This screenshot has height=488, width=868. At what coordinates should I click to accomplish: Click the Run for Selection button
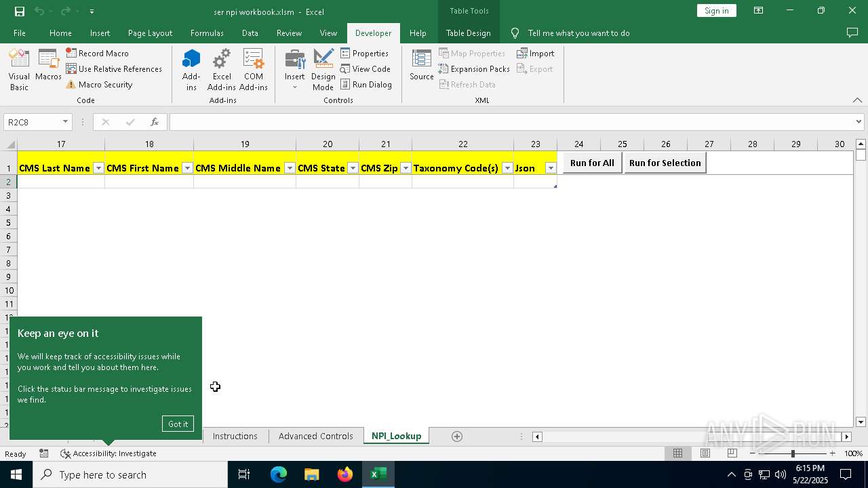click(x=665, y=163)
